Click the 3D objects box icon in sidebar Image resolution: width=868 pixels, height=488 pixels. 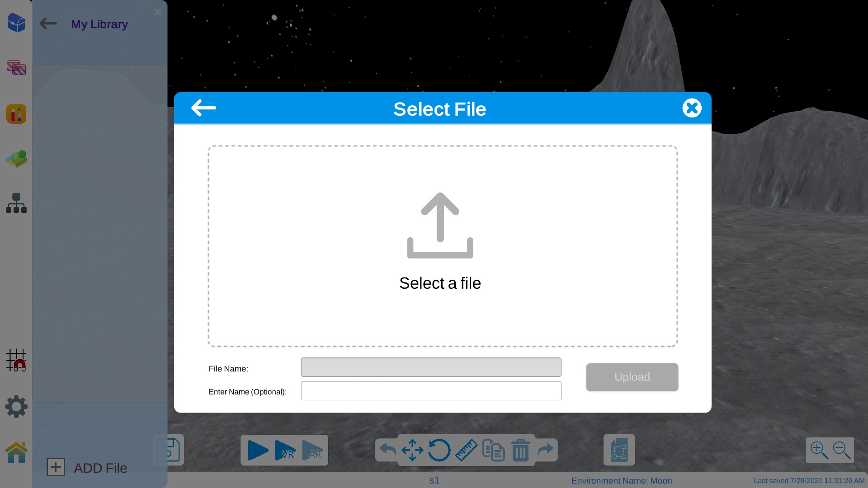tap(16, 23)
